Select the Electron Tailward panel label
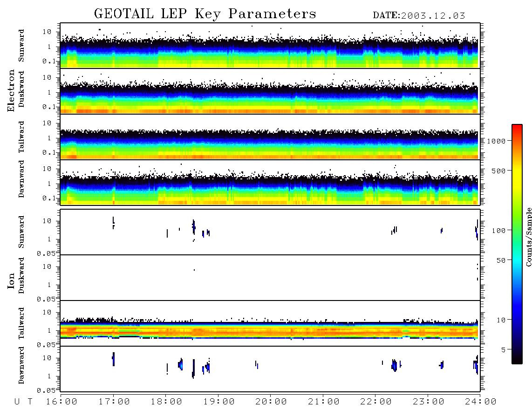Viewport: 532px width, 410px height. (21, 137)
